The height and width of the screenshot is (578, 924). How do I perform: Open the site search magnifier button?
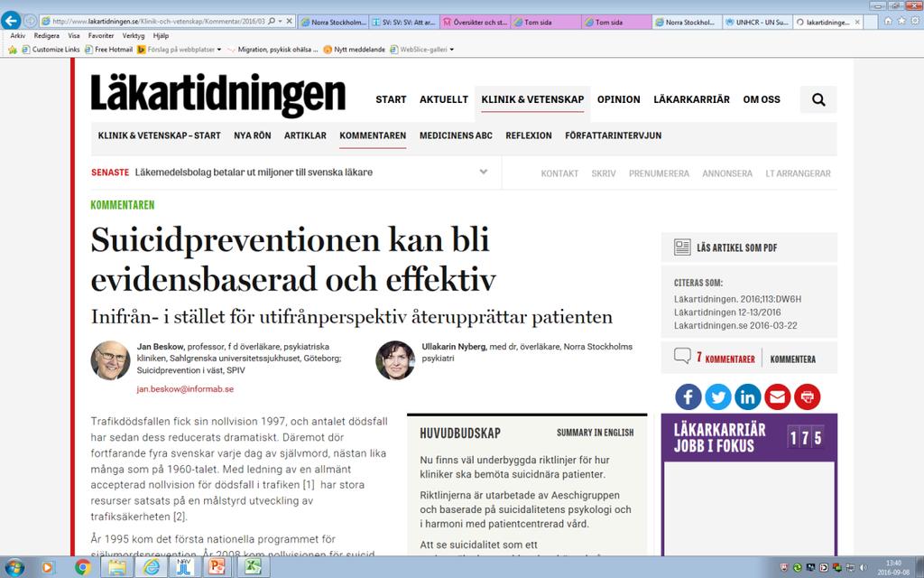818,99
